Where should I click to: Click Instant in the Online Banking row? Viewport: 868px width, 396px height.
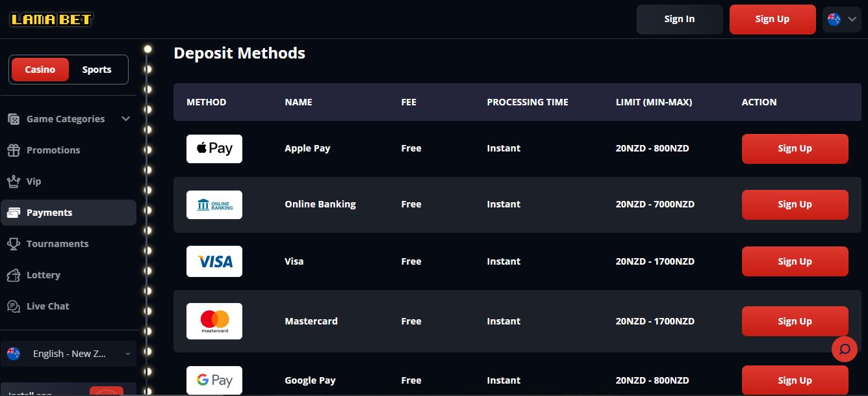[x=504, y=204]
